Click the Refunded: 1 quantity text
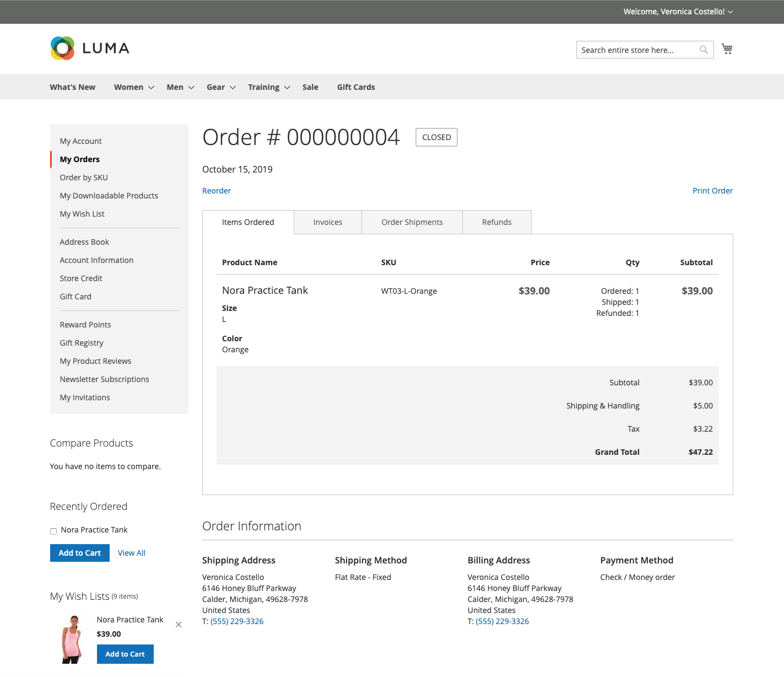Viewport: 784px width, 677px height. click(x=618, y=313)
